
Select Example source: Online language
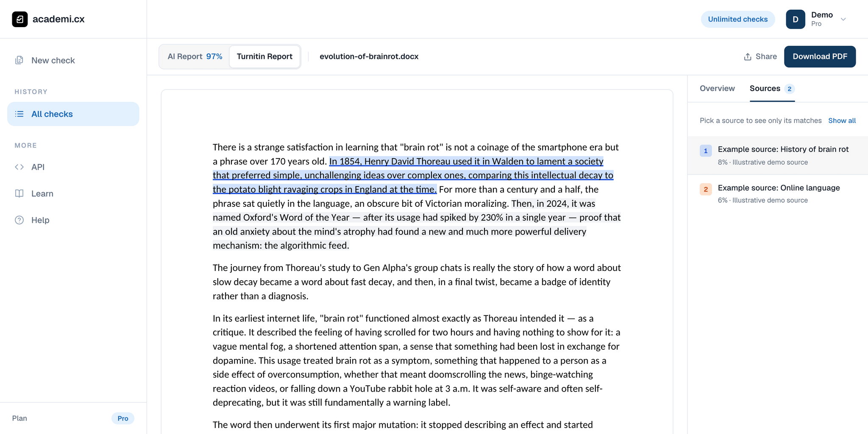tap(778, 194)
